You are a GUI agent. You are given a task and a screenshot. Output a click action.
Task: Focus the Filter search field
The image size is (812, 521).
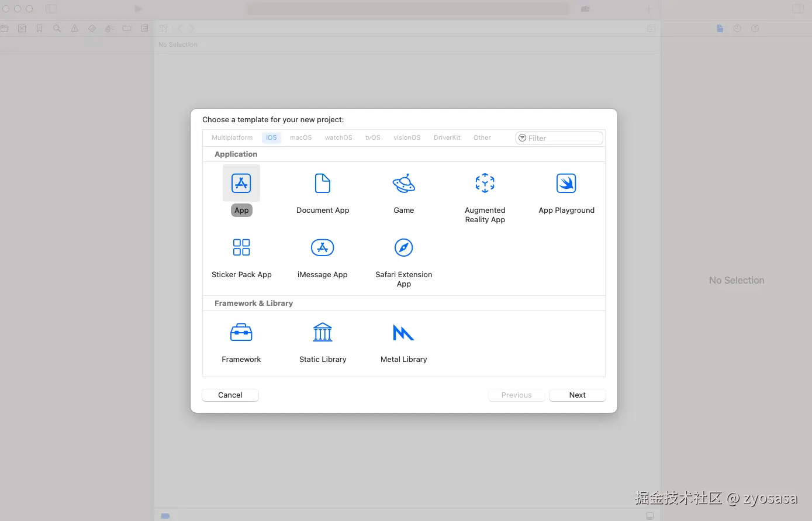tap(559, 138)
